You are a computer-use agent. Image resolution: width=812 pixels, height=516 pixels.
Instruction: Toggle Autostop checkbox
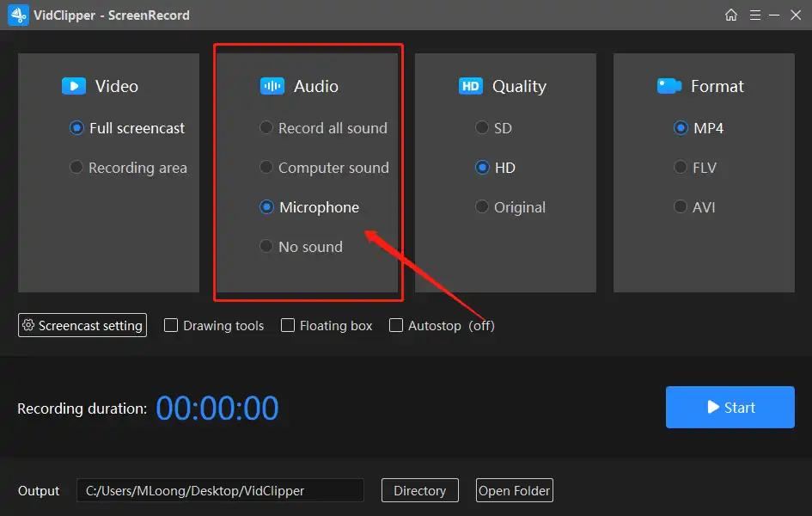point(396,325)
